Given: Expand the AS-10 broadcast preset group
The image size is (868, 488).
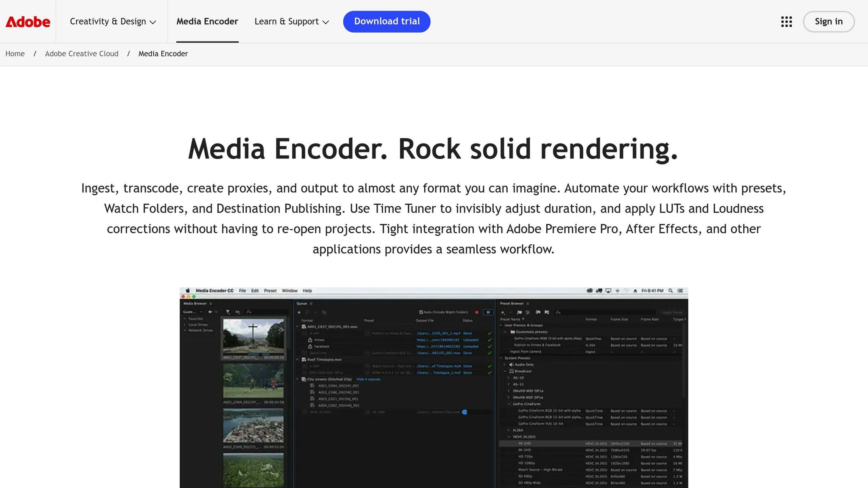Looking at the screenshot, I should (x=508, y=377).
